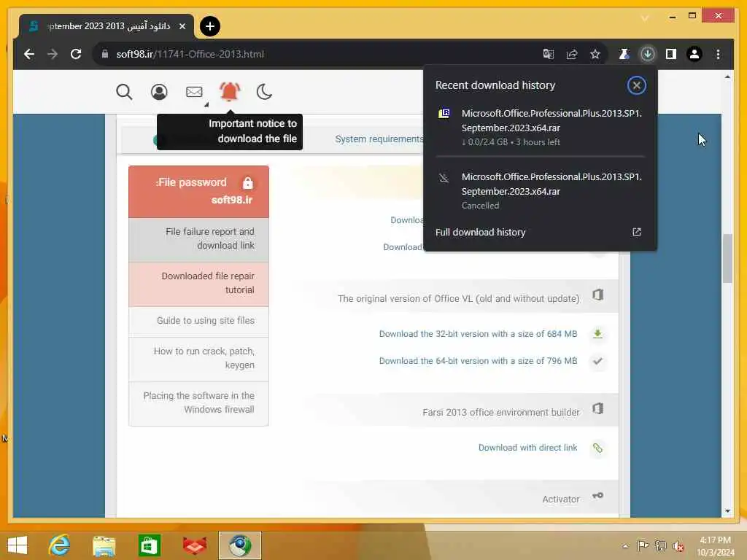747x560 pixels.
Task: Click the address bar URL soft98.ir
Action: [x=190, y=54]
